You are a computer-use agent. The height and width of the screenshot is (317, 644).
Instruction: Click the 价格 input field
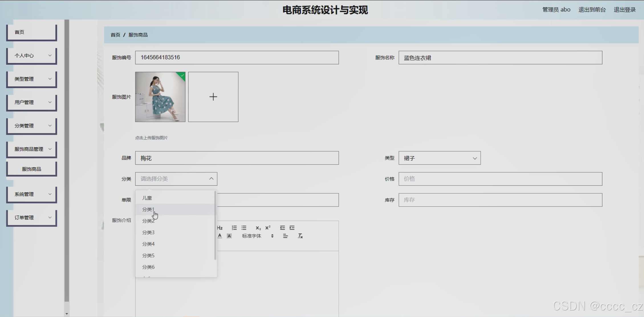tap(500, 179)
